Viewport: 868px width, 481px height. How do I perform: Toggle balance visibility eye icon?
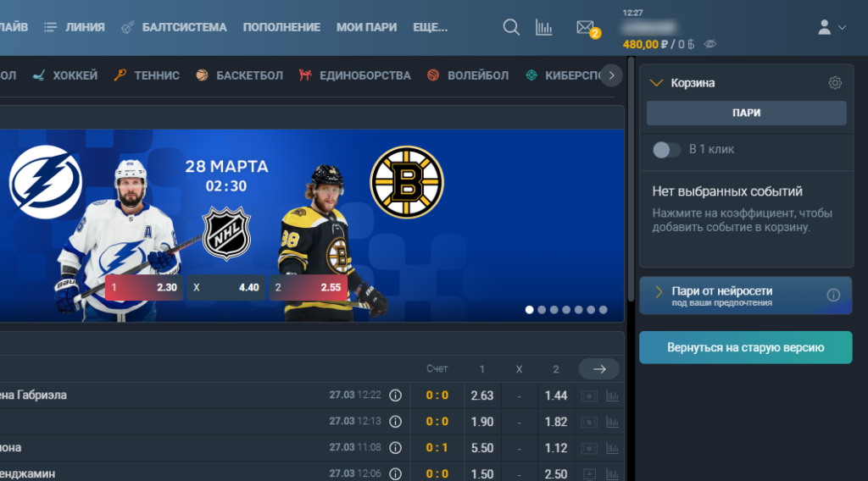[710, 44]
